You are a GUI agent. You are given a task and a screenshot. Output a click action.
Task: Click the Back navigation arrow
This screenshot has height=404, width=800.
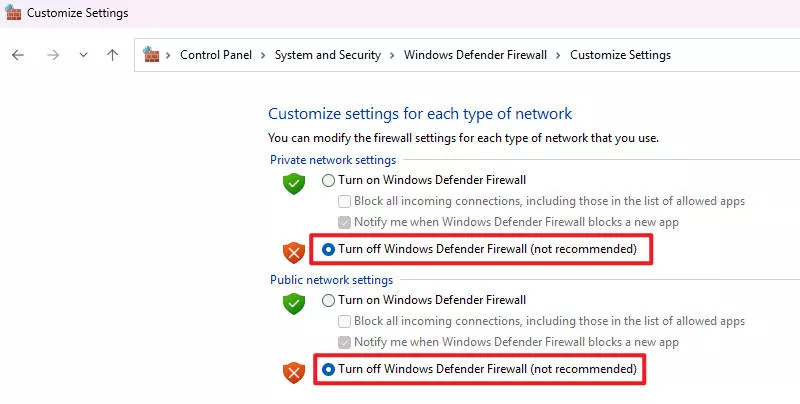[18, 55]
